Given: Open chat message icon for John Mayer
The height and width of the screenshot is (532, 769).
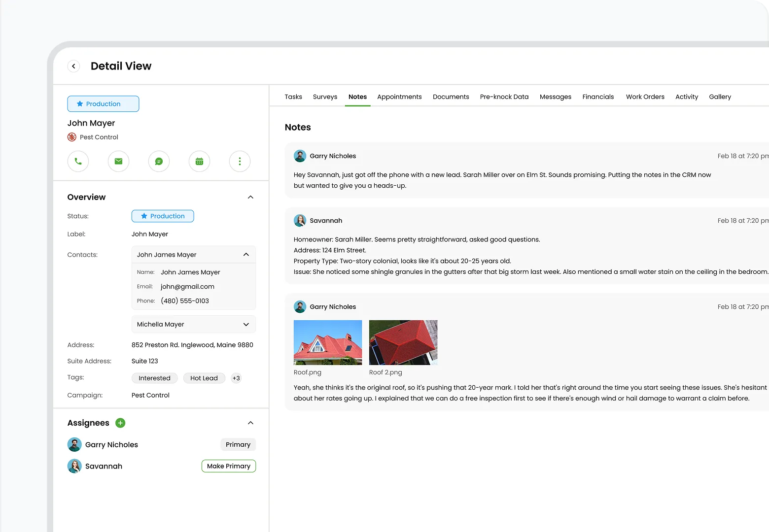Looking at the screenshot, I should (x=159, y=161).
